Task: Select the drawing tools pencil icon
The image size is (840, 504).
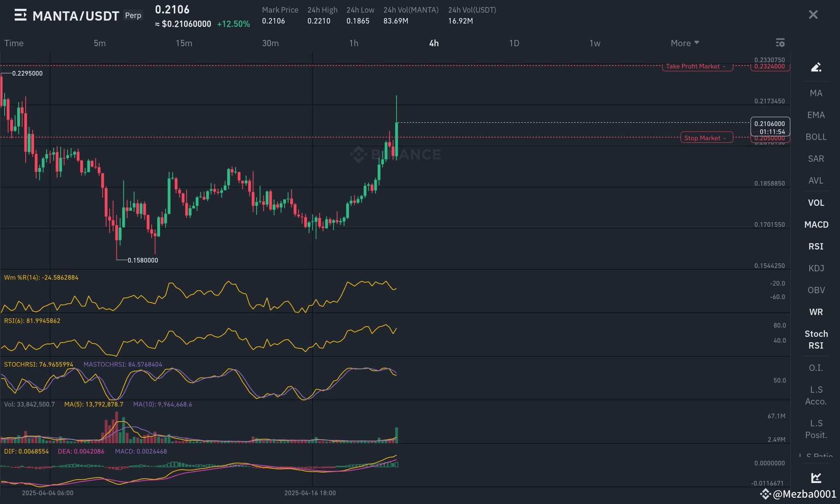Action: point(815,67)
